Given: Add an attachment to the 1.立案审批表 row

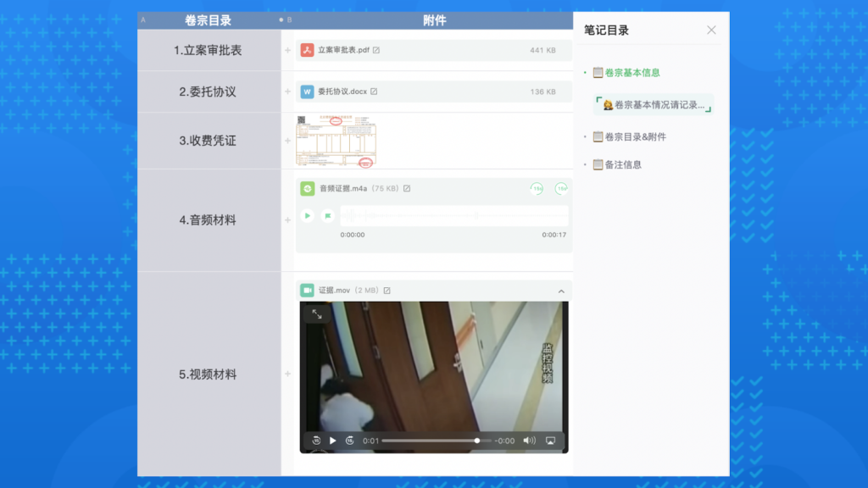Looking at the screenshot, I should tap(288, 50).
